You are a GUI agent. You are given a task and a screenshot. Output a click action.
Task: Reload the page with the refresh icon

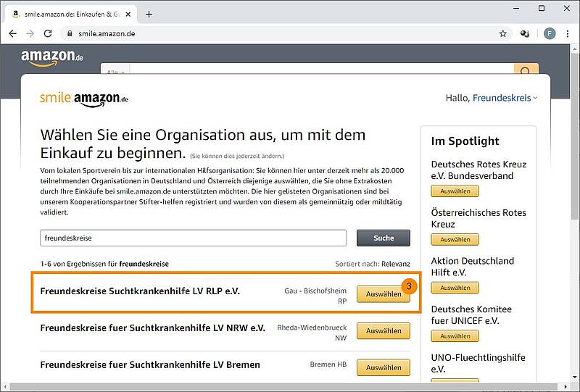[48, 33]
